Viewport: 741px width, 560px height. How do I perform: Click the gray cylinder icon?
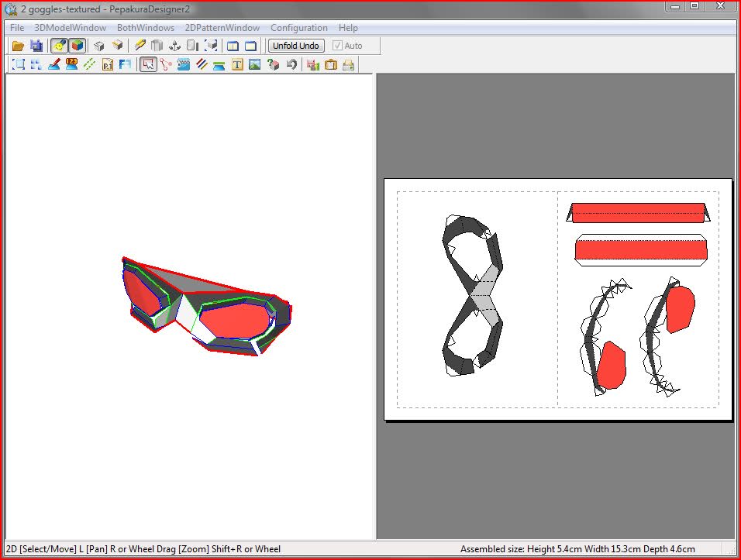pos(157,46)
